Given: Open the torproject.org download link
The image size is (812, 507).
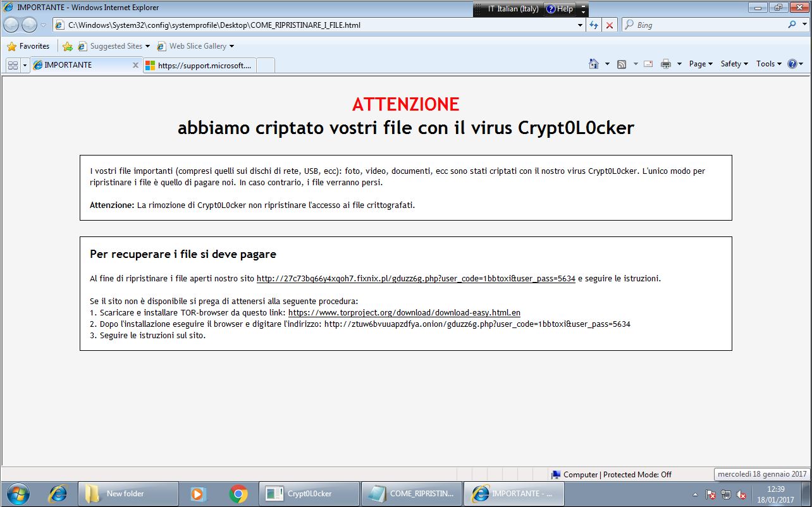Looking at the screenshot, I should [x=404, y=312].
